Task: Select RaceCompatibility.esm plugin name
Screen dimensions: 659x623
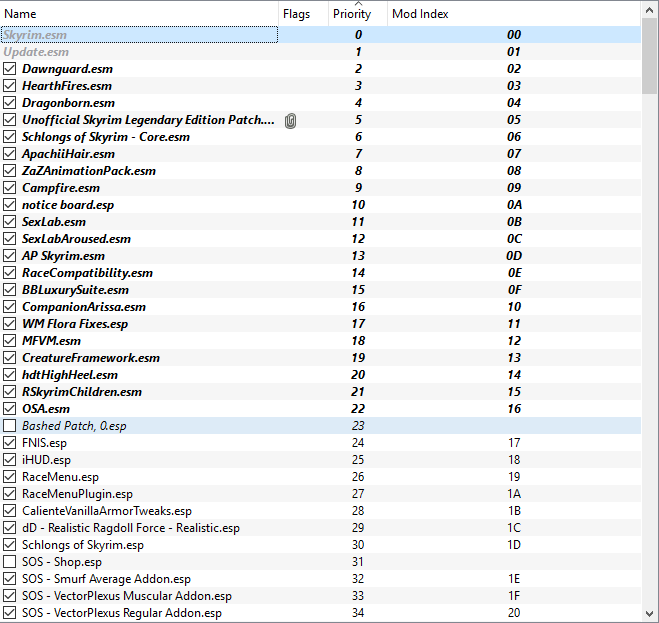Action: point(87,273)
